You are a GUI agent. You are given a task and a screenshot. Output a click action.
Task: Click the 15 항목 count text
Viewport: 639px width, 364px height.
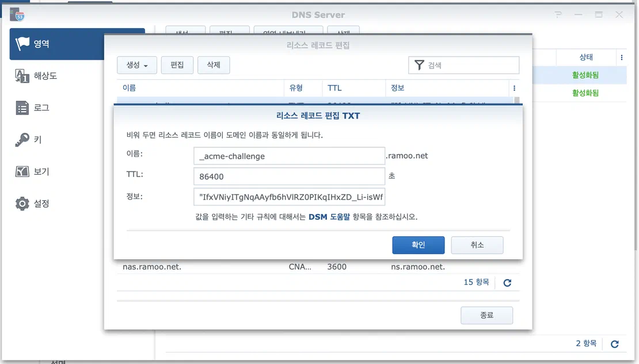click(476, 282)
